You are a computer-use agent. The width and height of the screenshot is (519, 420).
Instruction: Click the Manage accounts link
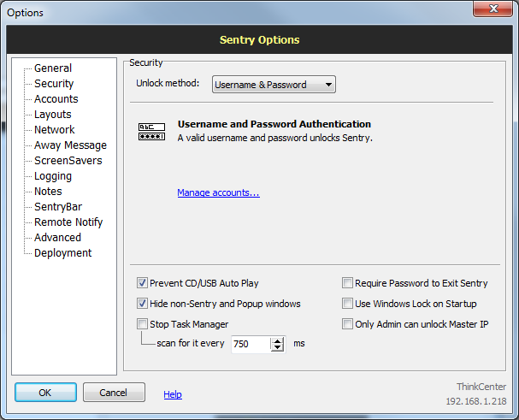coord(218,192)
